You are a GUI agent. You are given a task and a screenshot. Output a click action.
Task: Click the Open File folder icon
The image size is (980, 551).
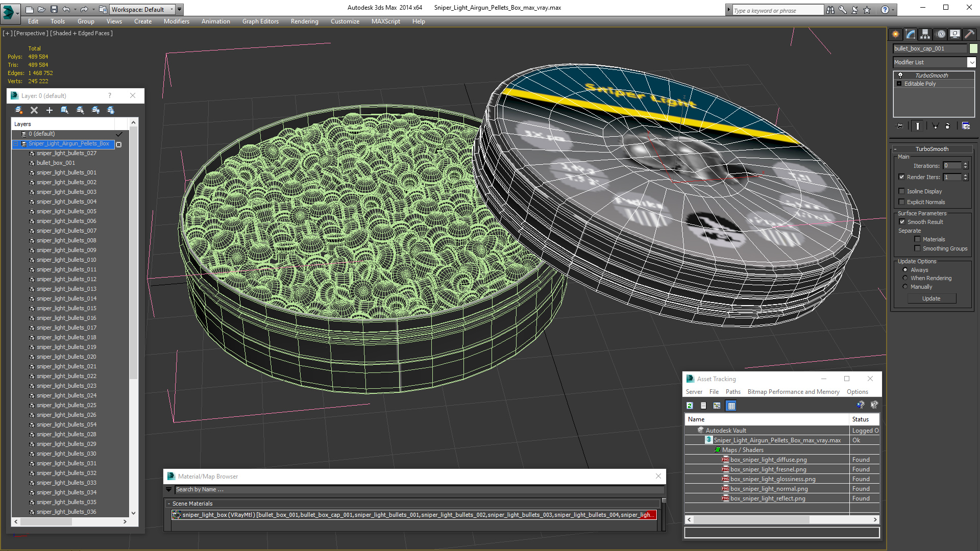click(42, 9)
